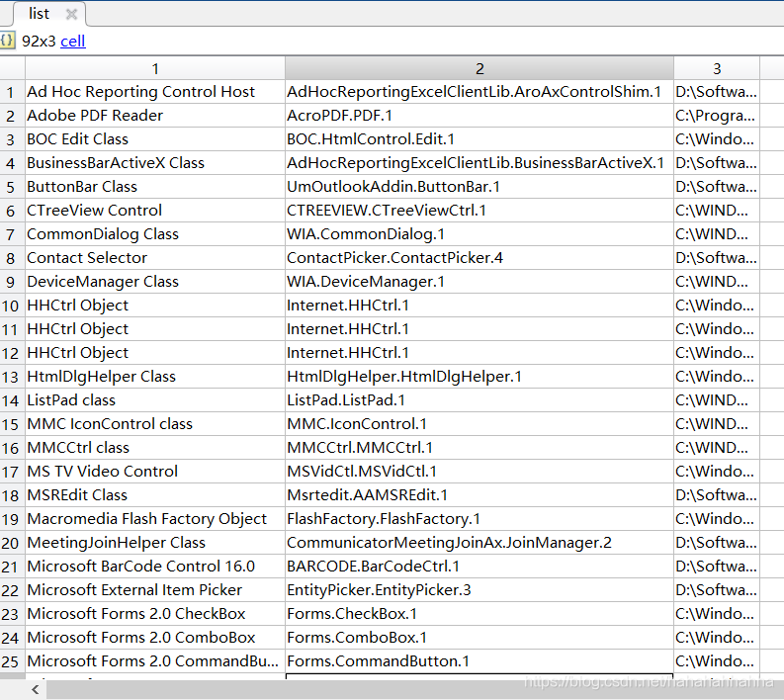Select 'Internet.HHCtrl.1' in row 11
784x700 pixels.
[479, 329]
